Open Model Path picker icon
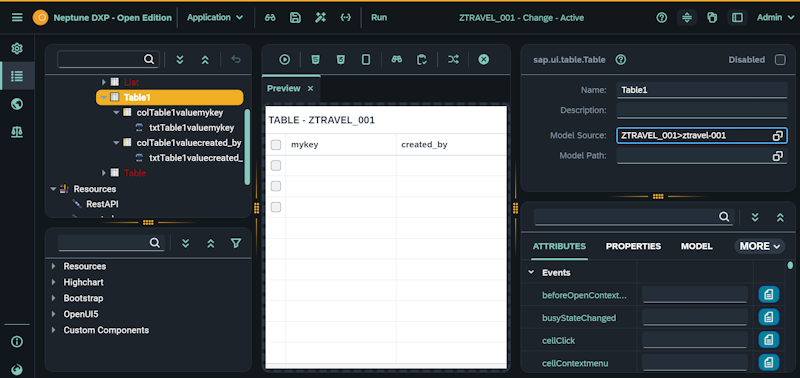 (x=778, y=156)
